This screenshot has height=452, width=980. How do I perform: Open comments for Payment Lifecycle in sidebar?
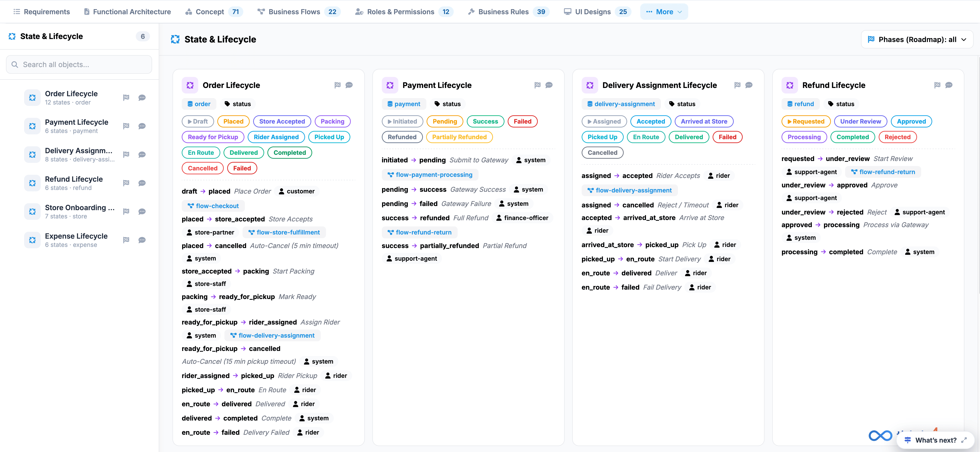click(142, 126)
